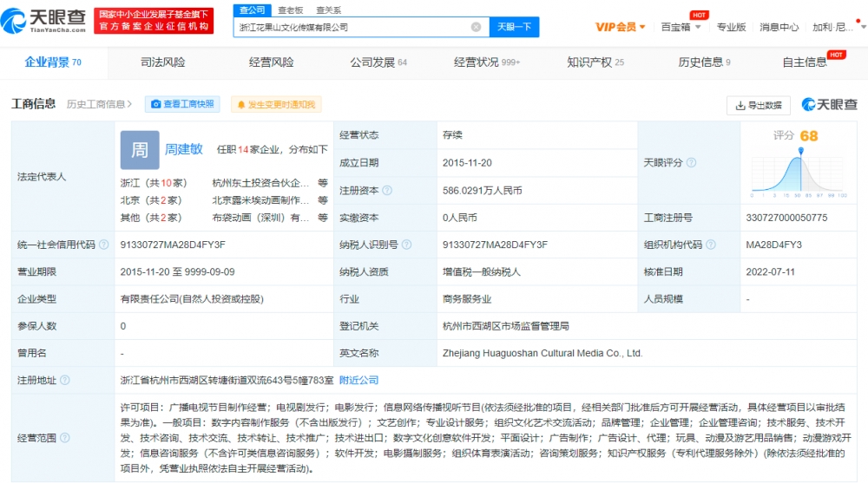Open 专业版 in the top navigation
The image size is (868, 483).
tap(731, 27)
